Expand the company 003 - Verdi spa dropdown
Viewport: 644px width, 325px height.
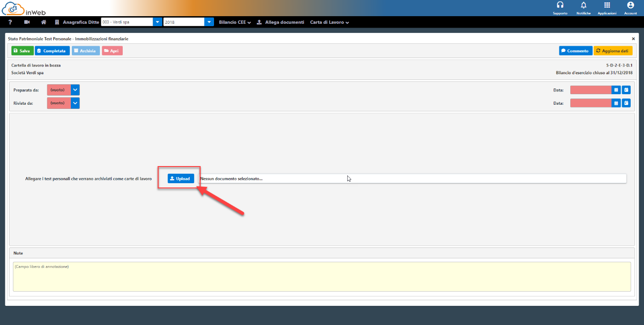[x=157, y=22]
